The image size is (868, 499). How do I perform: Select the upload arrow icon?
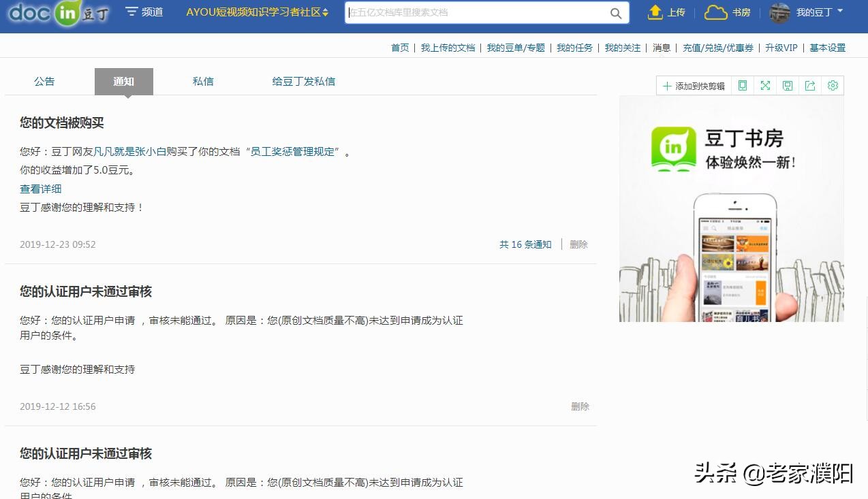point(655,12)
